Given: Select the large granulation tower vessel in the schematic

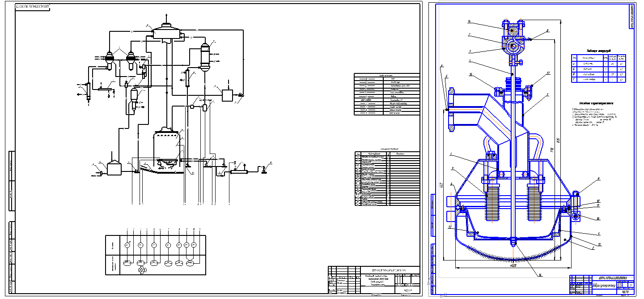Looking at the screenshot, I should tap(168, 149).
